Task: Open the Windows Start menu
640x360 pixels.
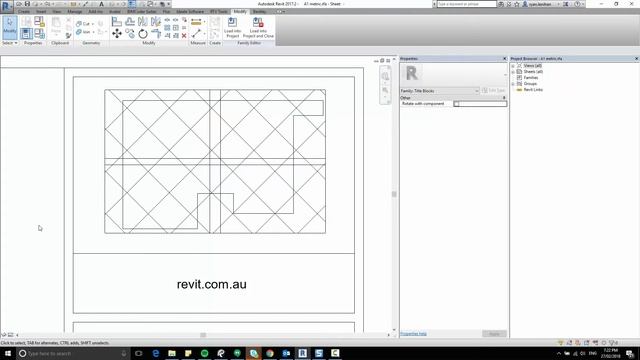Action: coord(8,353)
